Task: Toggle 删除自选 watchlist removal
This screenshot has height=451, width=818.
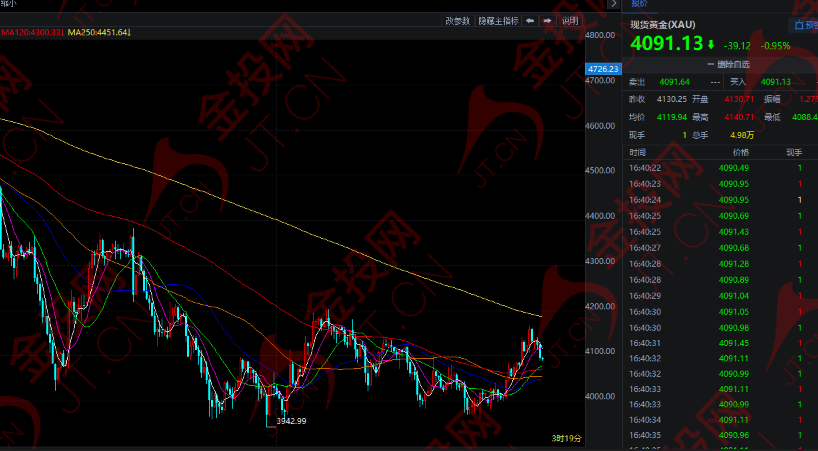Action: pos(728,65)
